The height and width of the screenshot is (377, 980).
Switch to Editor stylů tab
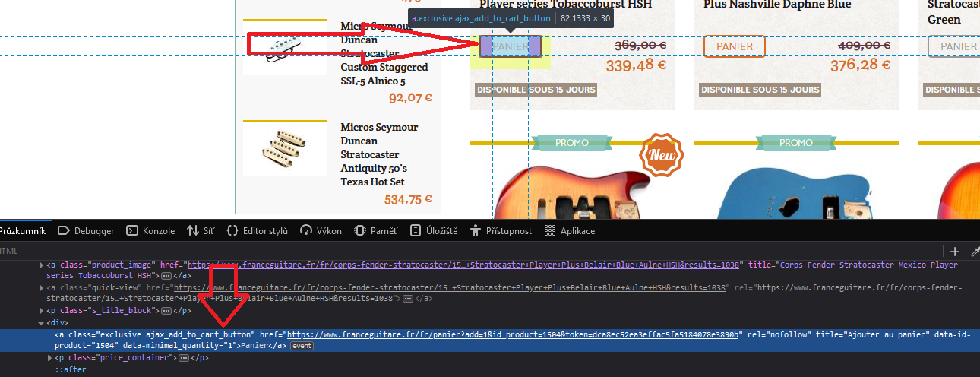click(257, 230)
